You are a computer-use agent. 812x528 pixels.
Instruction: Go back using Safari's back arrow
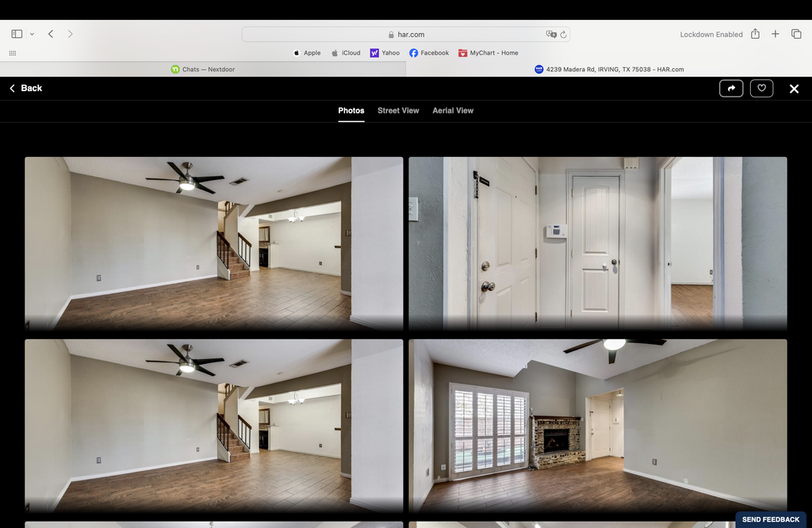(x=51, y=34)
